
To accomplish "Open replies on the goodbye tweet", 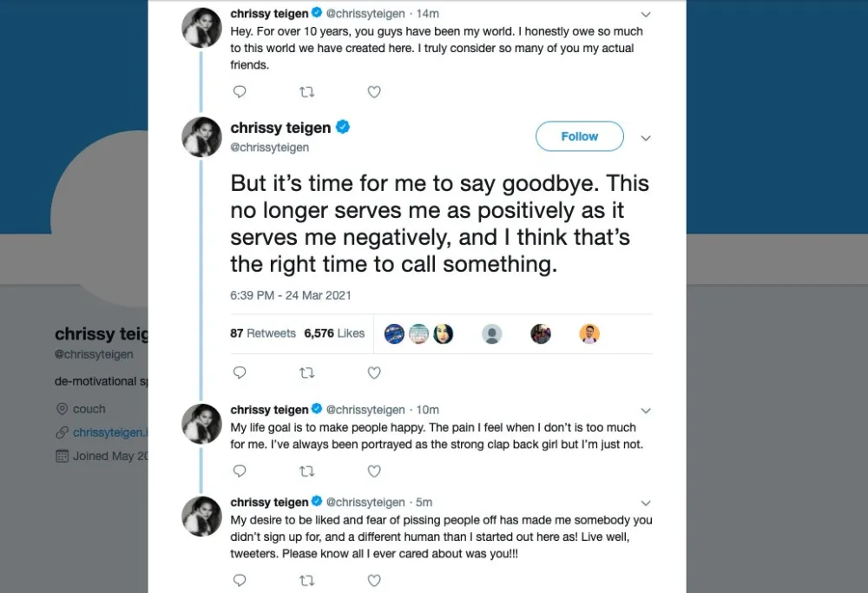I will [240, 372].
